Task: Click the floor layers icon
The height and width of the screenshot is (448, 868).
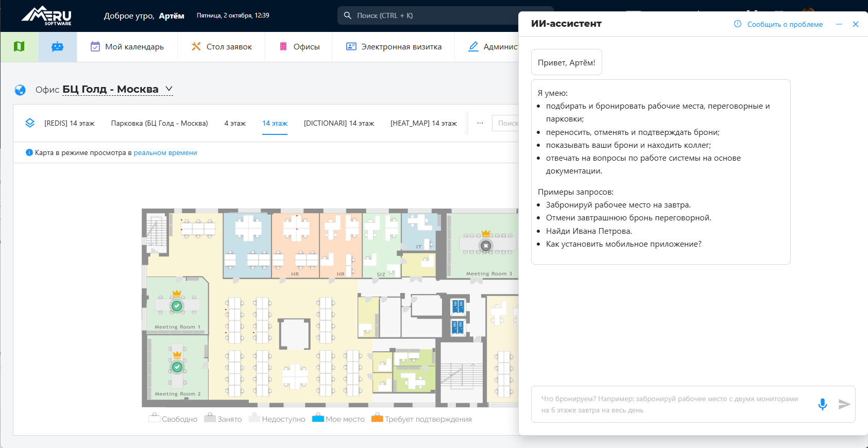Action: pos(30,123)
